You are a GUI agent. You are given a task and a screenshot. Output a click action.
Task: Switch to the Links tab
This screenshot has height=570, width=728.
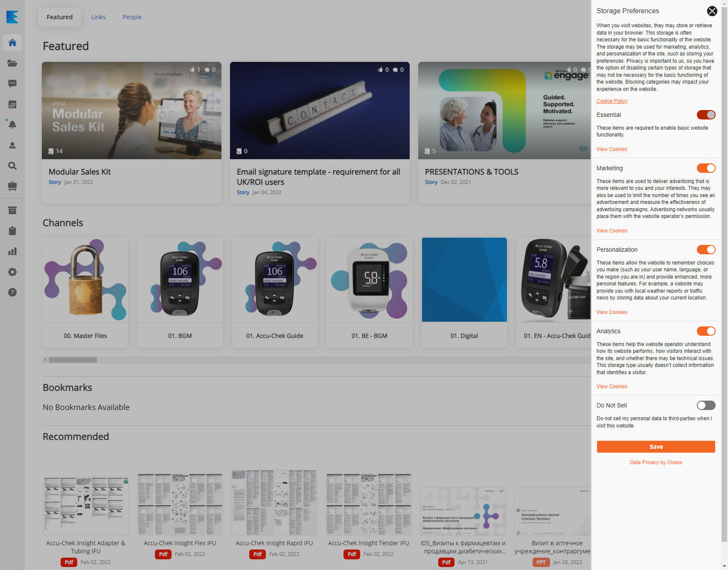[x=99, y=17]
